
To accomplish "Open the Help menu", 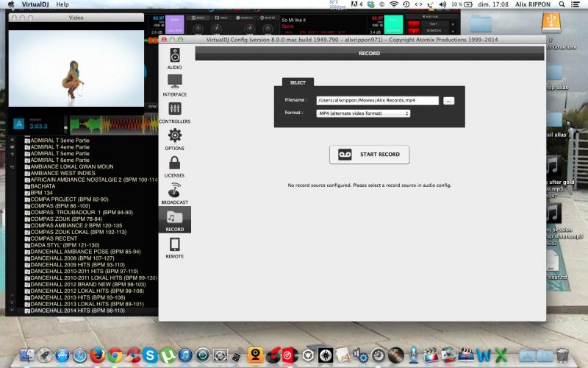I will pos(62,4).
